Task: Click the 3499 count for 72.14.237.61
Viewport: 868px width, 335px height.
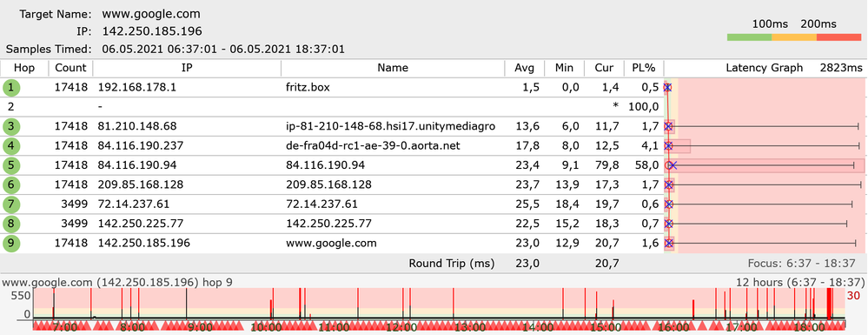Action: [74, 204]
